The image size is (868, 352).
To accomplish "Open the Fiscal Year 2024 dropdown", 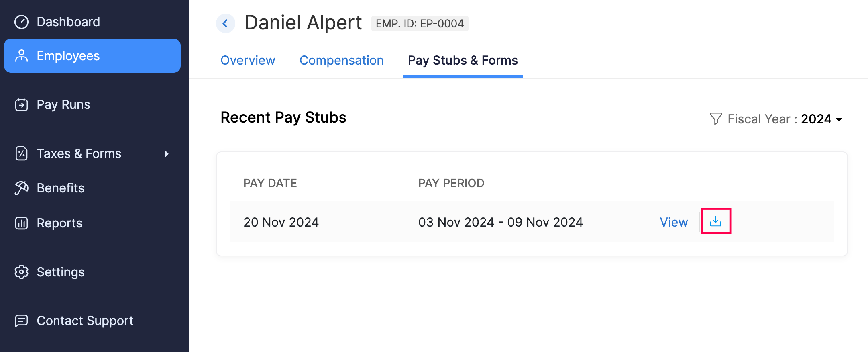I will [821, 119].
